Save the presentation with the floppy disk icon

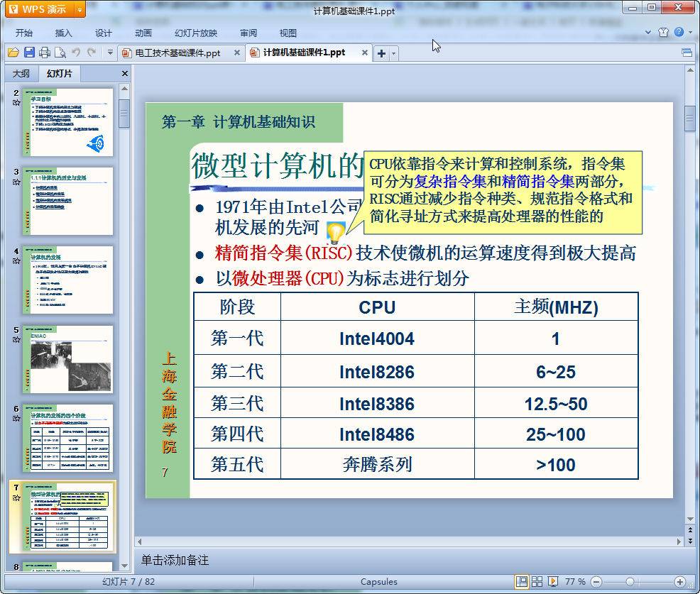tap(29, 53)
